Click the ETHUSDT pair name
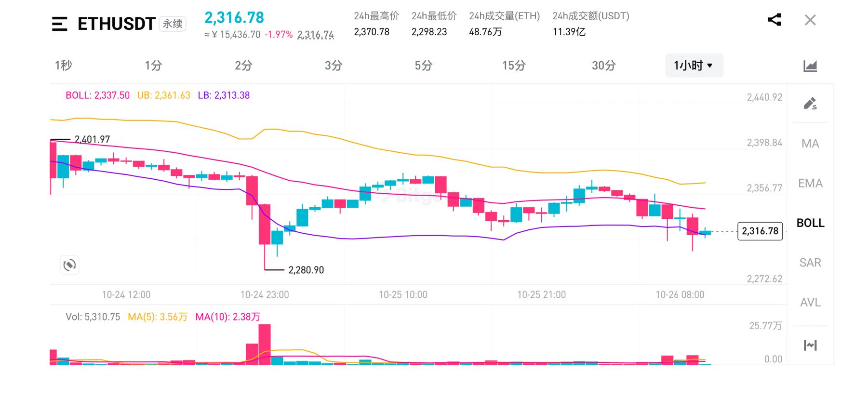Image resolution: width=868 pixels, height=399 pixels. tap(116, 24)
